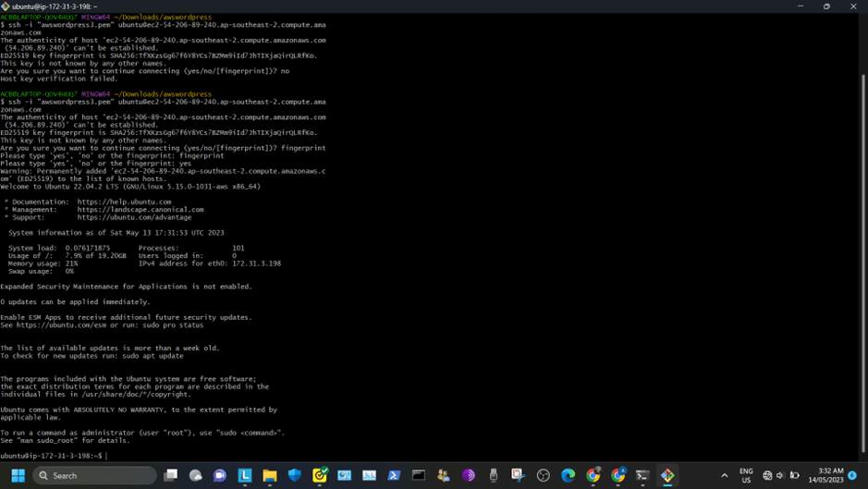Change the ENG US input language
Image resolution: width=868 pixels, height=489 pixels.
tap(746, 475)
